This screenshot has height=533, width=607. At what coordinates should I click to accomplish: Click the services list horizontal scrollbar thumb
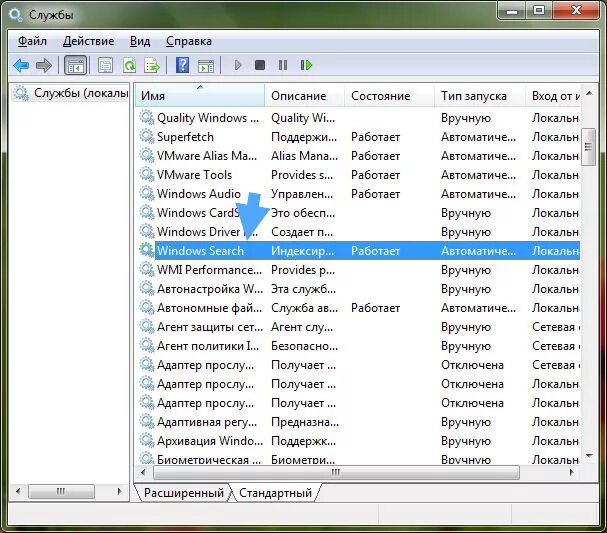336,473
